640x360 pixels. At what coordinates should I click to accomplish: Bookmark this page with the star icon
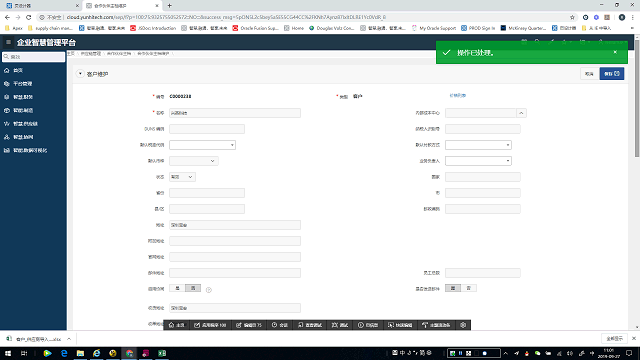click(x=572, y=17)
